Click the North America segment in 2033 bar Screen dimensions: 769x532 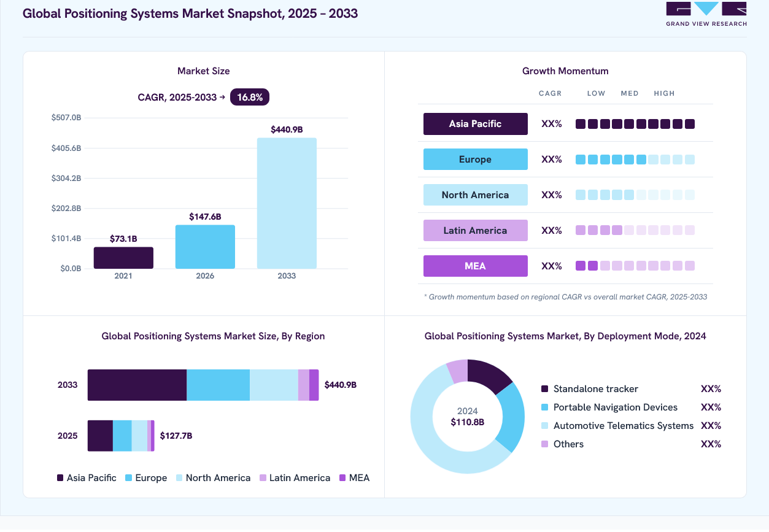tap(274, 385)
